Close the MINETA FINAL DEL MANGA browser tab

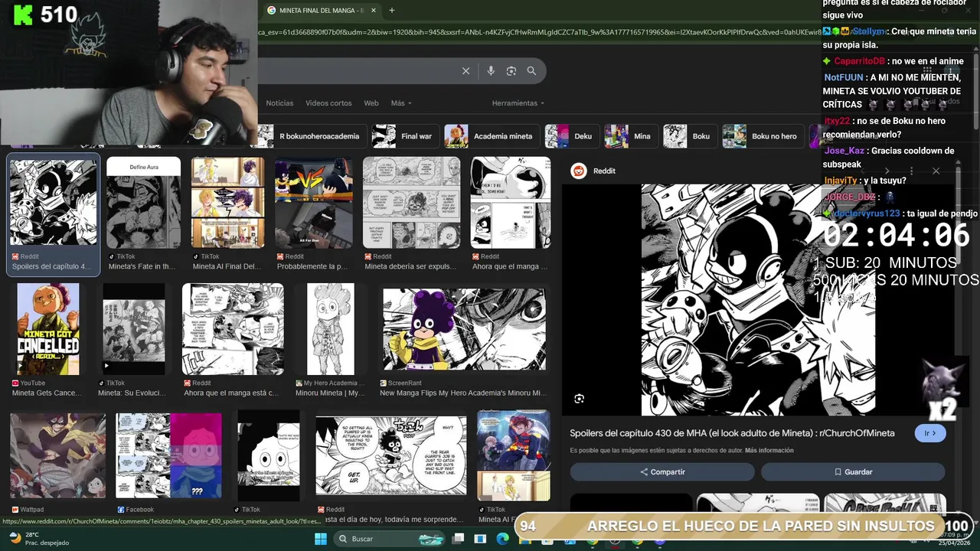[x=374, y=10]
